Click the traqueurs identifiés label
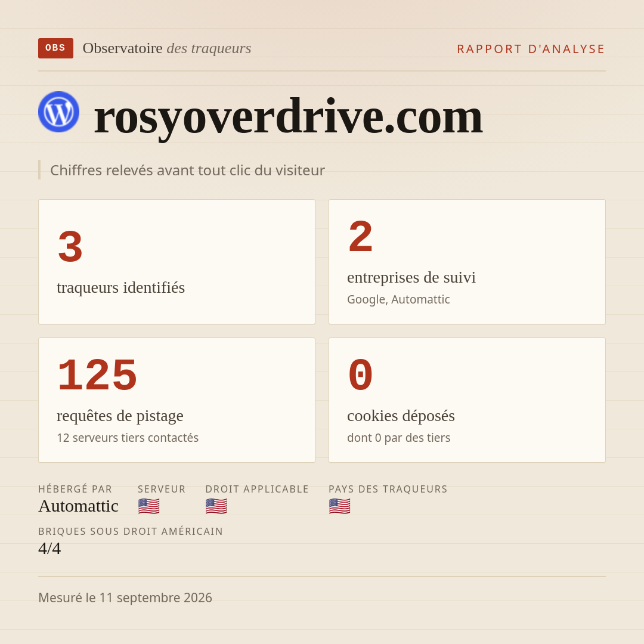The width and height of the screenshot is (644, 644). [x=120, y=287]
